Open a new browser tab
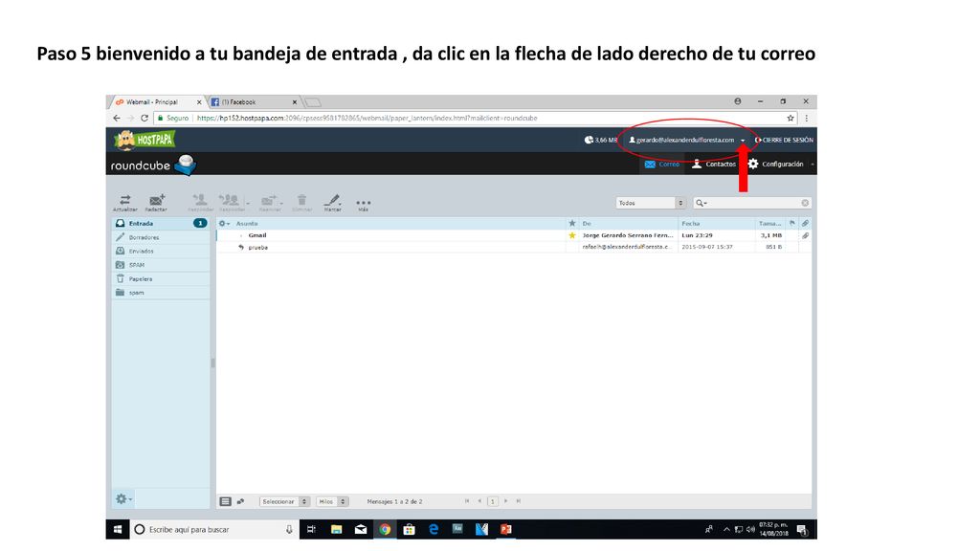Viewport: 980px width, 551px height. point(313,101)
